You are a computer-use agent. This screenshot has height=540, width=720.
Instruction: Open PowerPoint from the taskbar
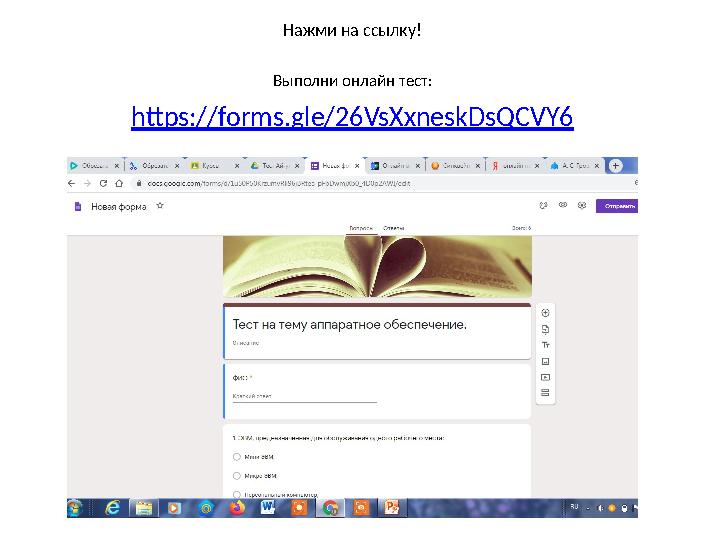(x=392, y=508)
